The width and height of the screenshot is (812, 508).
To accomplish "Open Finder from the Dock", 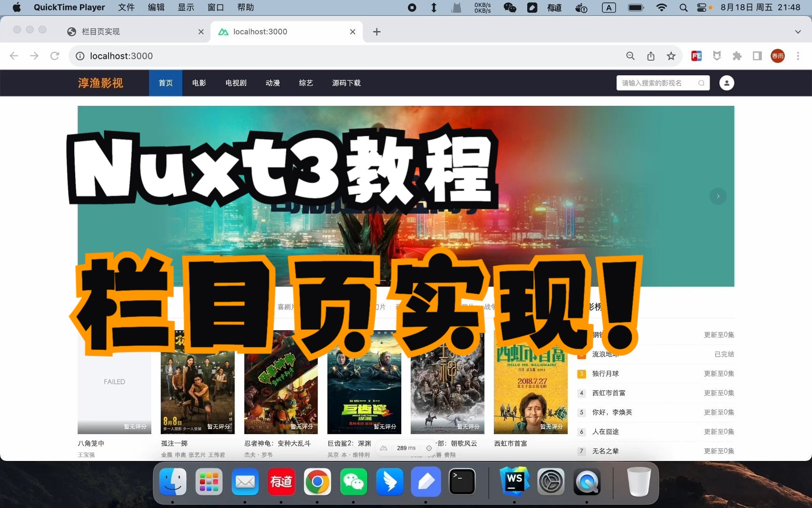I will pos(173,482).
